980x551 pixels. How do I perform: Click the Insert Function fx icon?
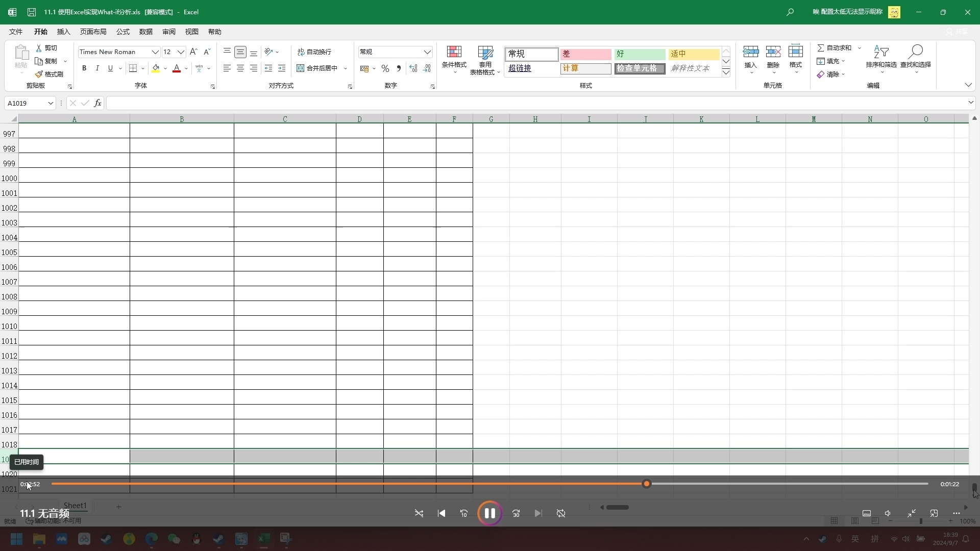(97, 103)
